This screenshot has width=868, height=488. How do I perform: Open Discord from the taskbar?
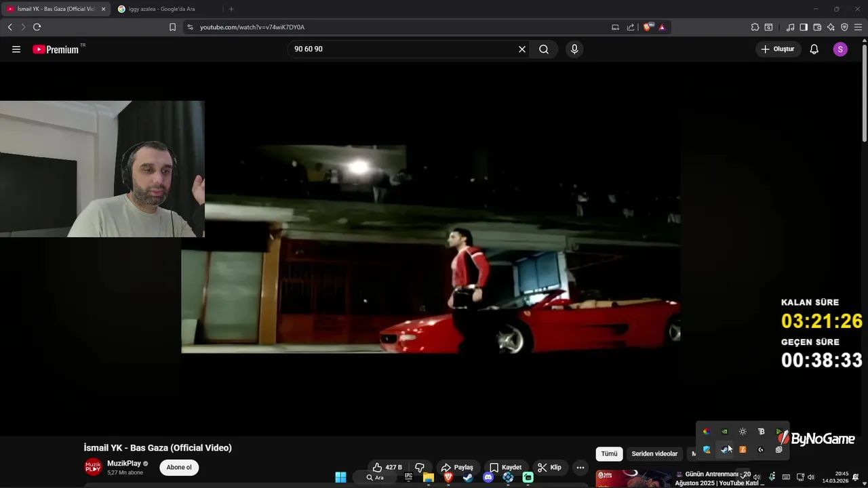[488, 477]
